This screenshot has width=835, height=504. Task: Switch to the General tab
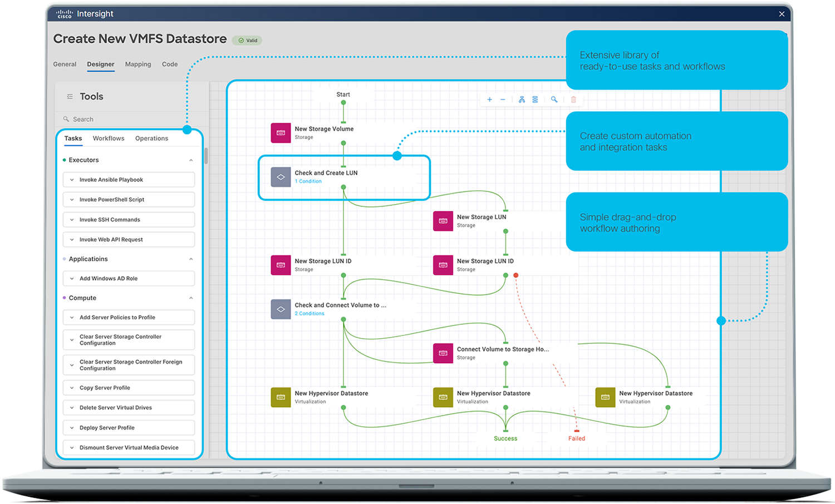[65, 65]
